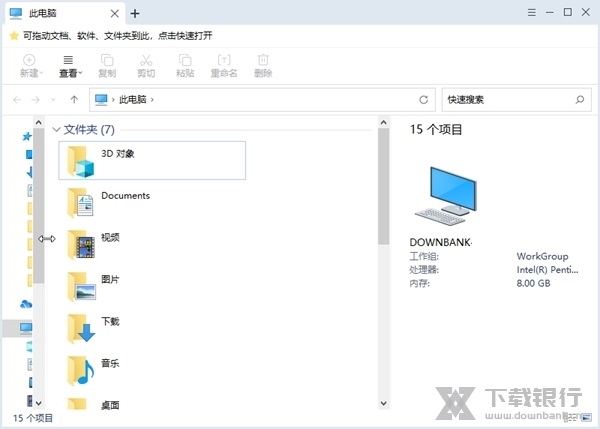This screenshot has height=429, width=600.
Task: Click the large computer preview image
Action: (x=447, y=196)
